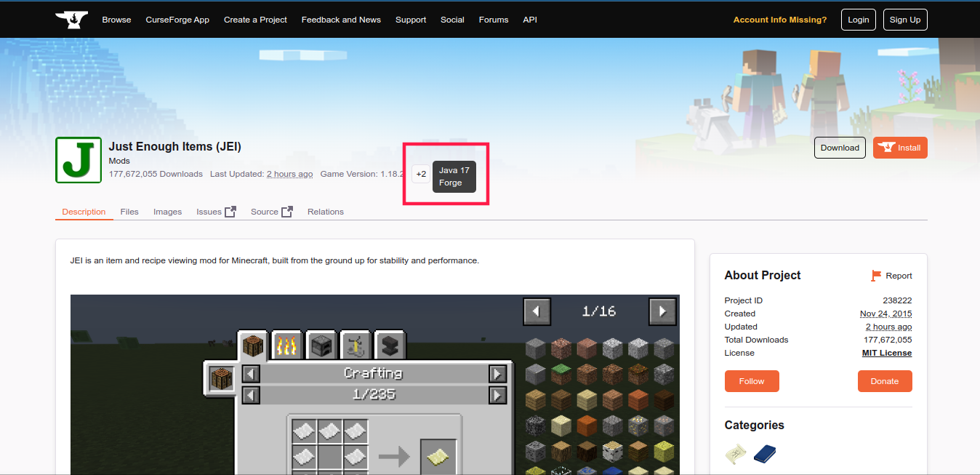The image size is (980, 475).
Task: Click the Donate button
Action: [x=885, y=381]
